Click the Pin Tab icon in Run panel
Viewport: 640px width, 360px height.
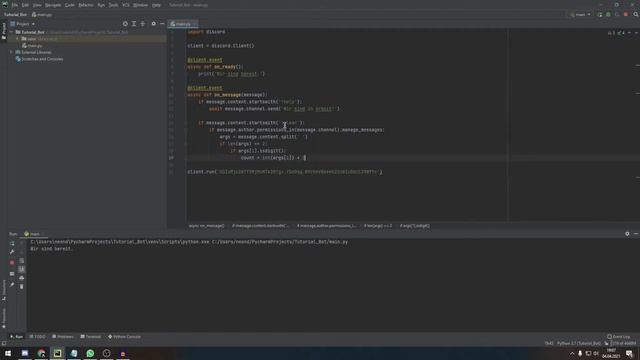12,284
